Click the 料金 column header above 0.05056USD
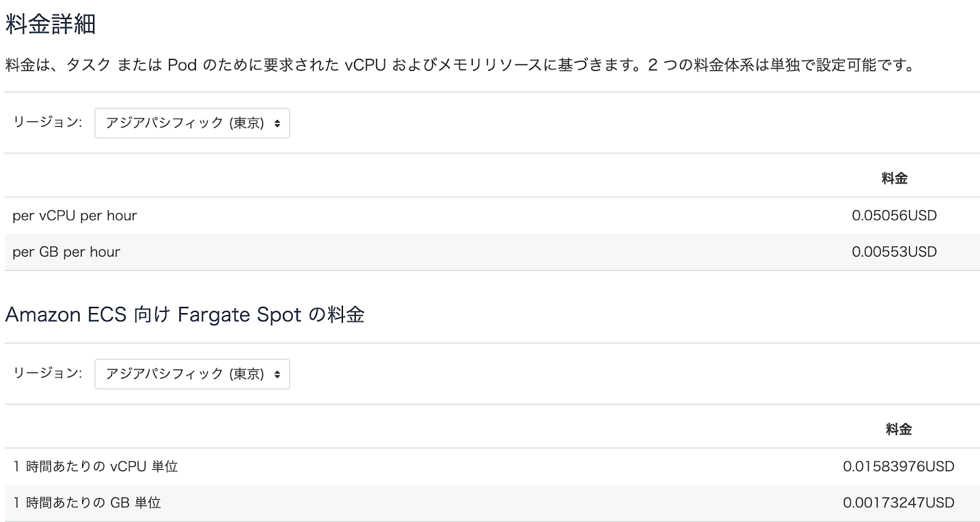The width and height of the screenshot is (980, 522). coord(894,178)
